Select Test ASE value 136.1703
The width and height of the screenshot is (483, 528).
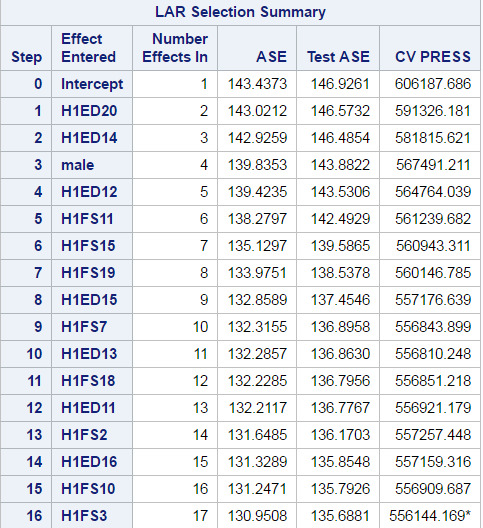[x=340, y=435]
